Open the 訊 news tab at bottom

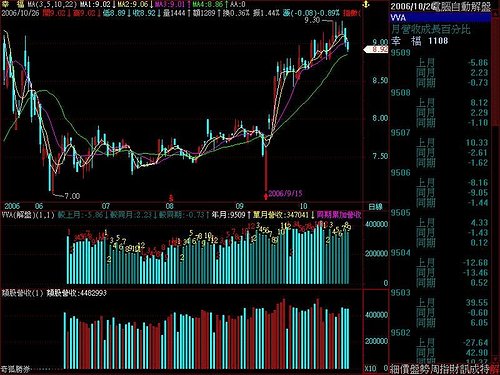point(465,369)
